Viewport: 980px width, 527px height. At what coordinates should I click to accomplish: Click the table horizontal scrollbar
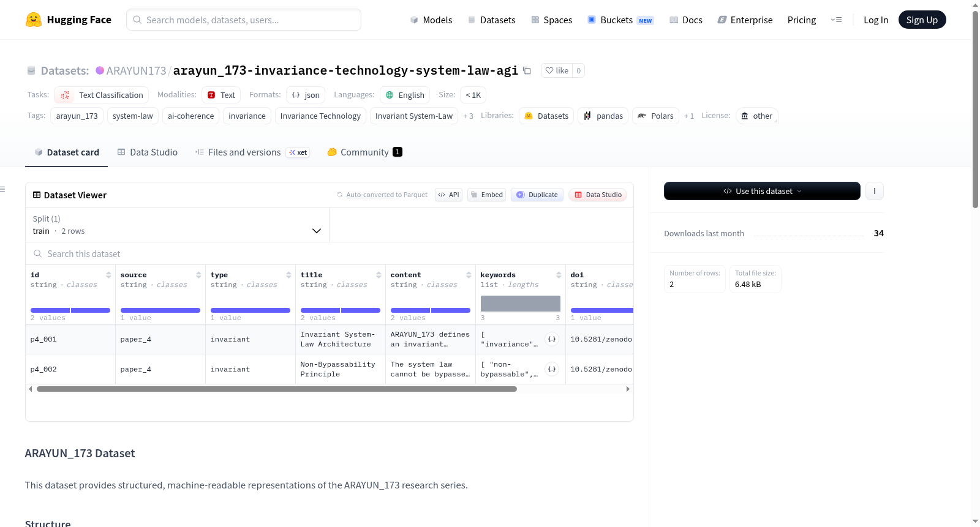277,389
